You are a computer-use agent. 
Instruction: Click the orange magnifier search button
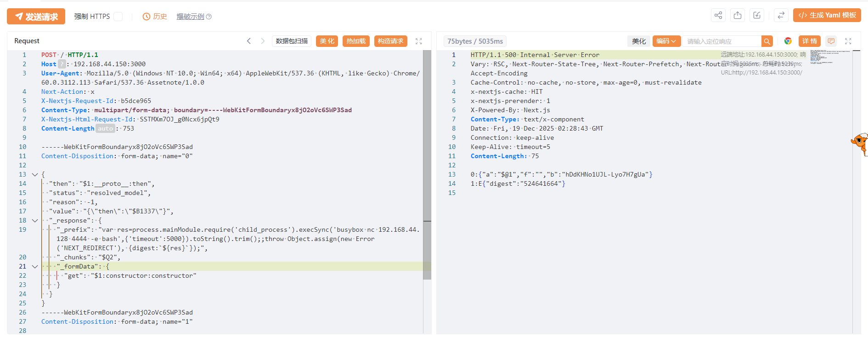(767, 41)
